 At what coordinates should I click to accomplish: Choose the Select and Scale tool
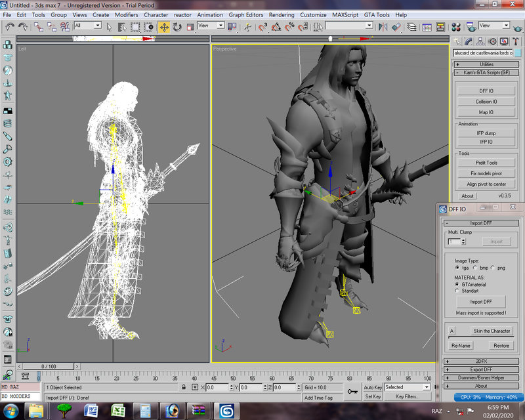point(190,27)
